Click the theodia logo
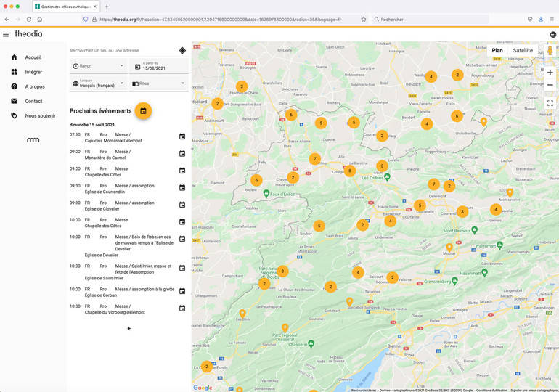This screenshot has width=559, height=392. coord(28,34)
